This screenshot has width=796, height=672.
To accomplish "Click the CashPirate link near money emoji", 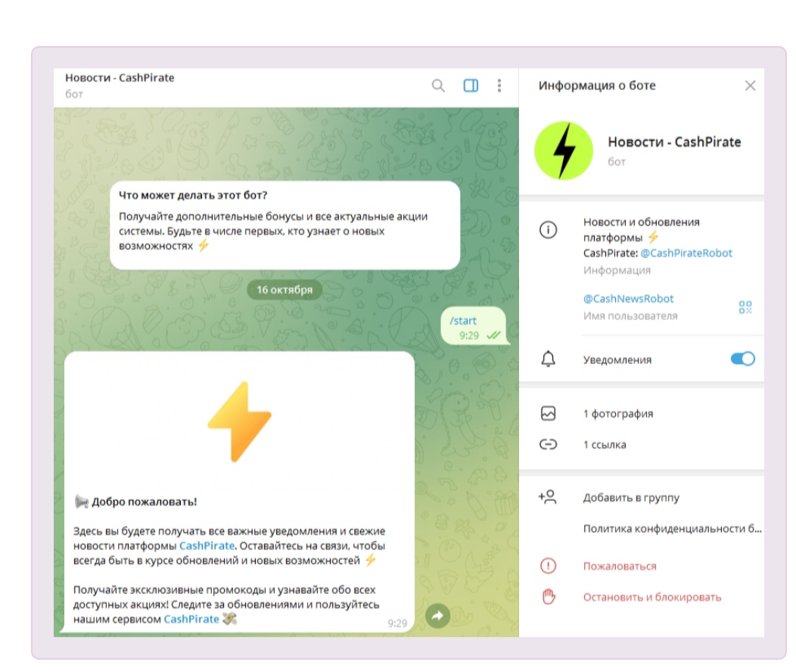I will [191, 619].
